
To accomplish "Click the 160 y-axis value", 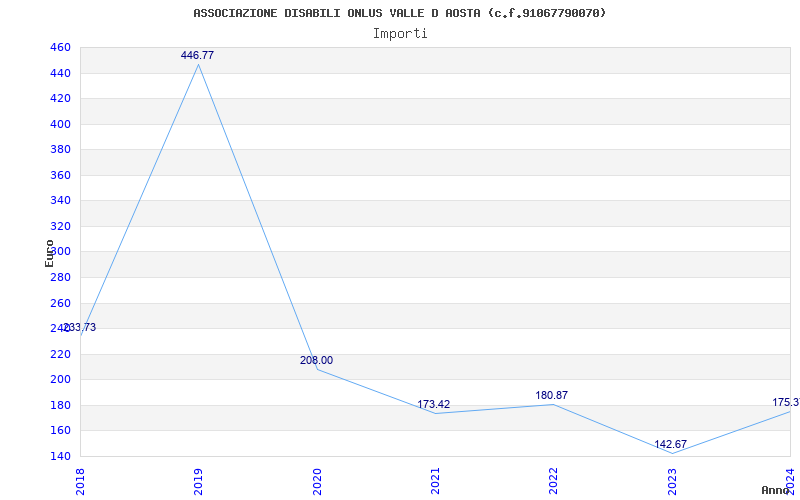I will click(x=60, y=431).
